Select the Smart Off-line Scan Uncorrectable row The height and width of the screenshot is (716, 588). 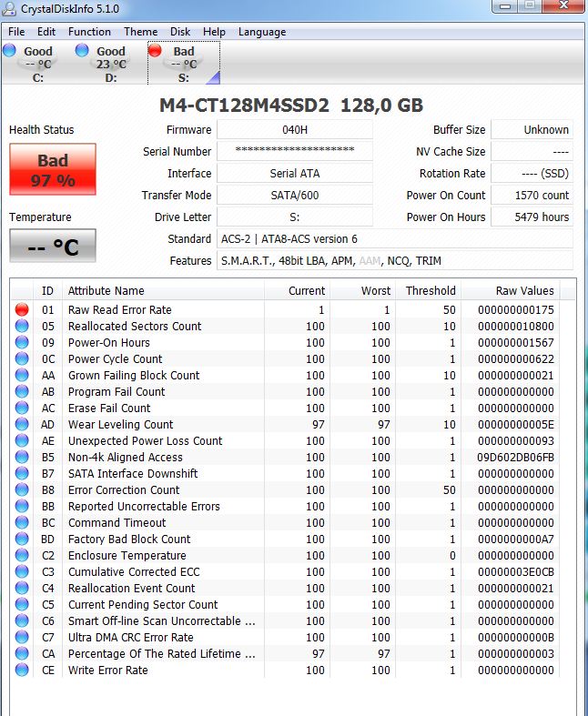click(286, 620)
